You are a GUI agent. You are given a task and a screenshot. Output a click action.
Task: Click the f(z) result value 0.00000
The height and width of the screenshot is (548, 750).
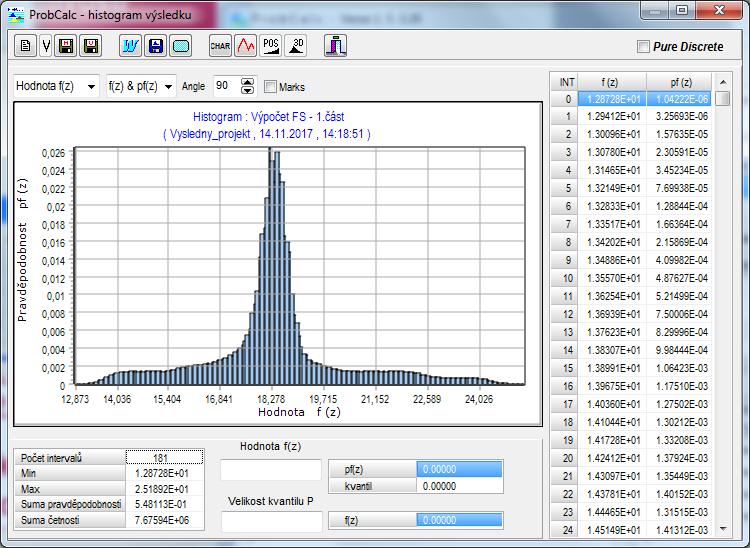459,520
